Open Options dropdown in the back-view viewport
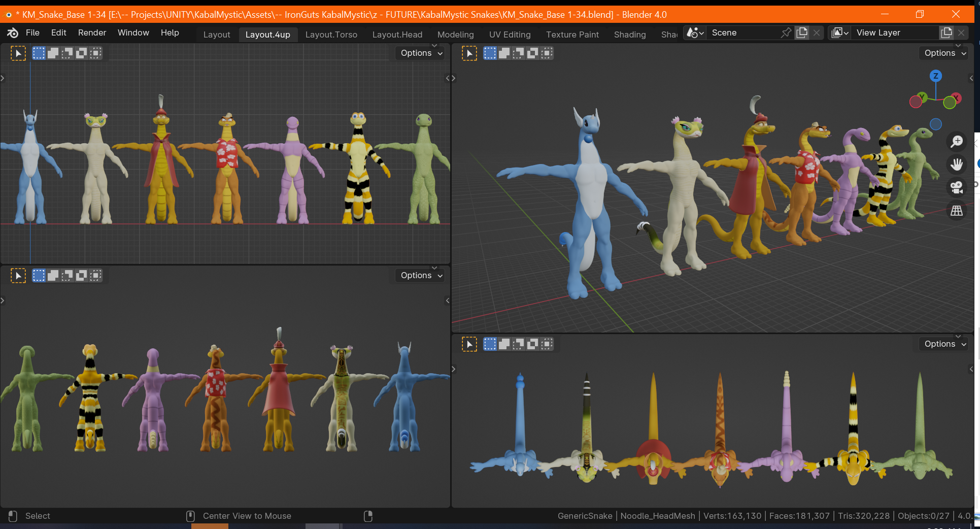 pyautogui.click(x=421, y=275)
